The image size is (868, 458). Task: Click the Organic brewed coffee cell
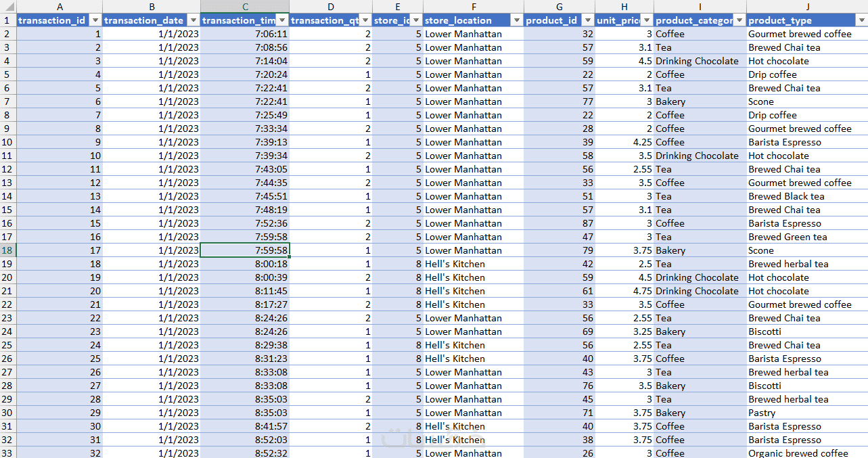point(807,453)
